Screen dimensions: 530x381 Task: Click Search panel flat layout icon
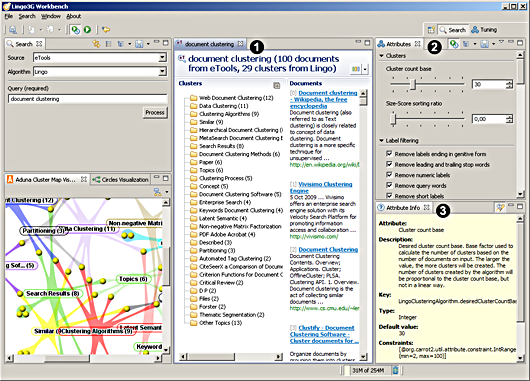point(109,44)
